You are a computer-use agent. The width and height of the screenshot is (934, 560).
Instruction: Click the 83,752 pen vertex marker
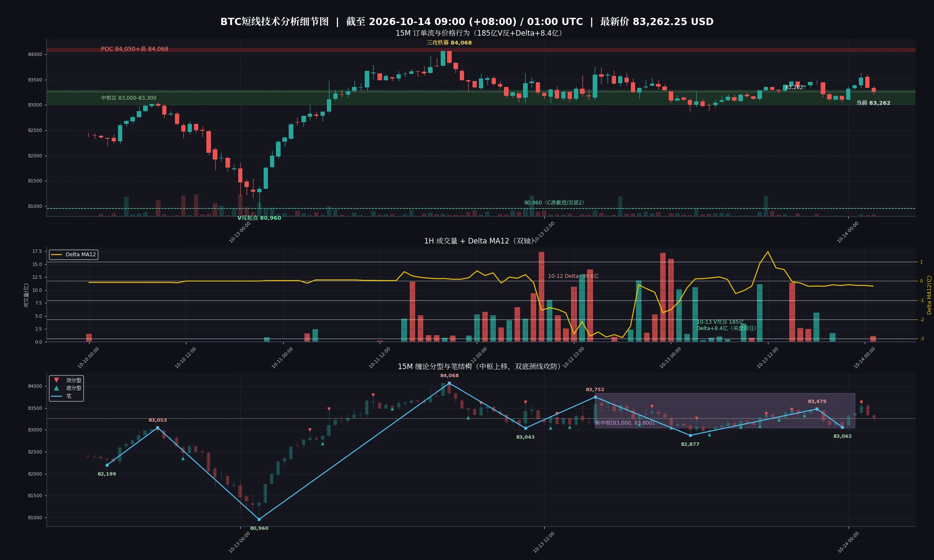pyautogui.click(x=595, y=397)
